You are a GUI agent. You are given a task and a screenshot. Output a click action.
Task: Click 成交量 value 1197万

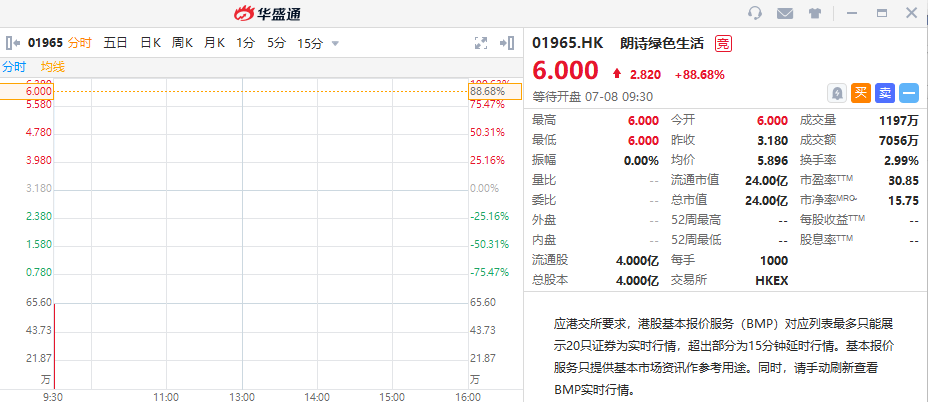pyautogui.click(x=898, y=121)
